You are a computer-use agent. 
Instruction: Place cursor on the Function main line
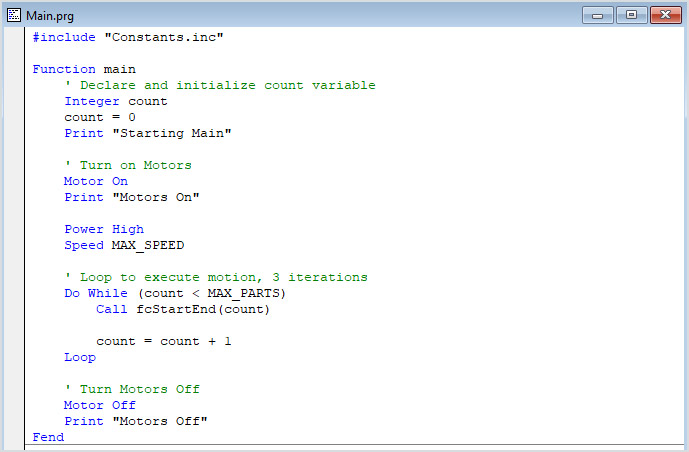84,69
